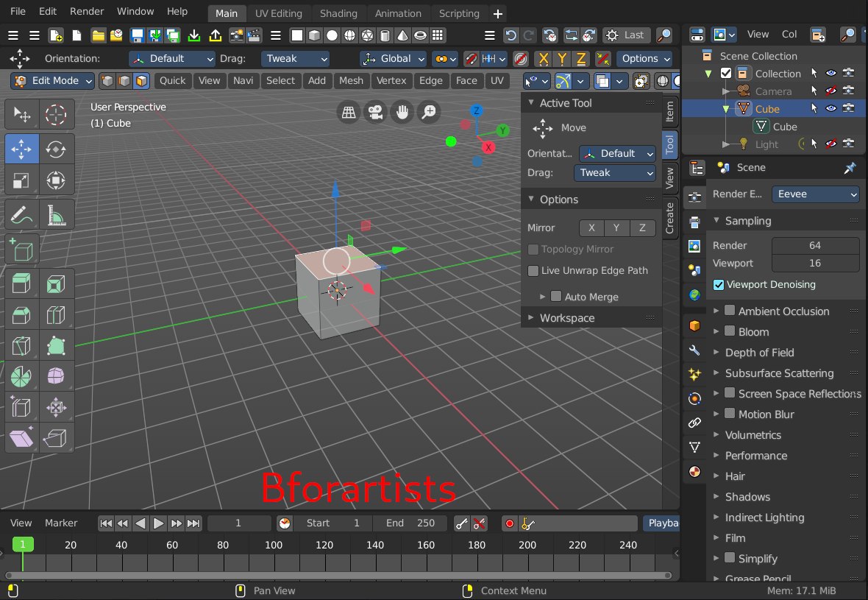The height and width of the screenshot is (600, 868).
Task: Click frame 1 marker on timeline
Action: pyautogui.click(x=23, y=545)
